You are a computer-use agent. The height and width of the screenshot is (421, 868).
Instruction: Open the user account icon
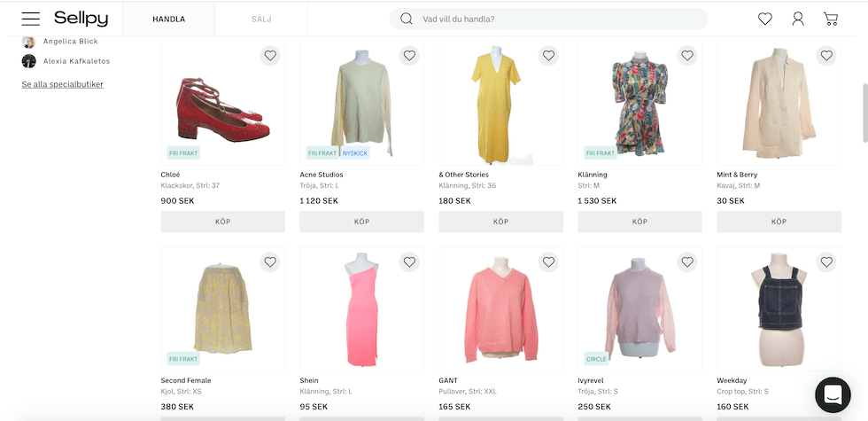798,19
